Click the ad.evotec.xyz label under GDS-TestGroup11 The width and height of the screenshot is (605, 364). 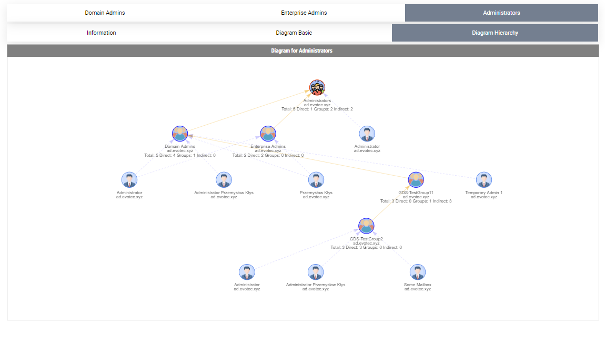tap(416, 196)
